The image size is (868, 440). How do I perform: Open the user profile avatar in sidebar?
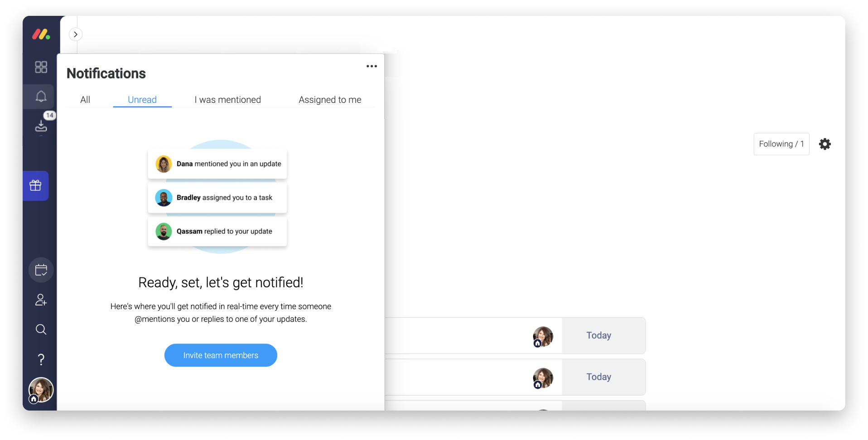[x=41, y=390]
